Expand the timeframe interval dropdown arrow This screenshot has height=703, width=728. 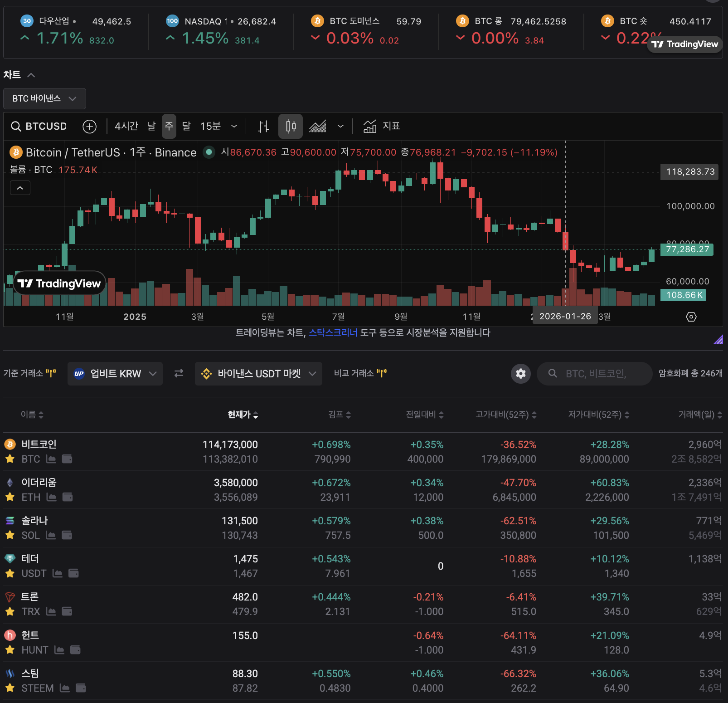[x=234, y=126]
